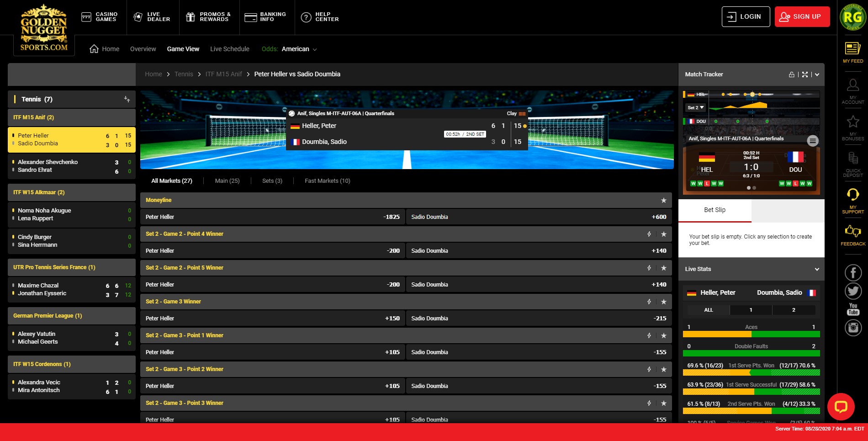
Task: Favorite Set 2 Game 3 Point 2 Winner market
Action: [663, 369]
